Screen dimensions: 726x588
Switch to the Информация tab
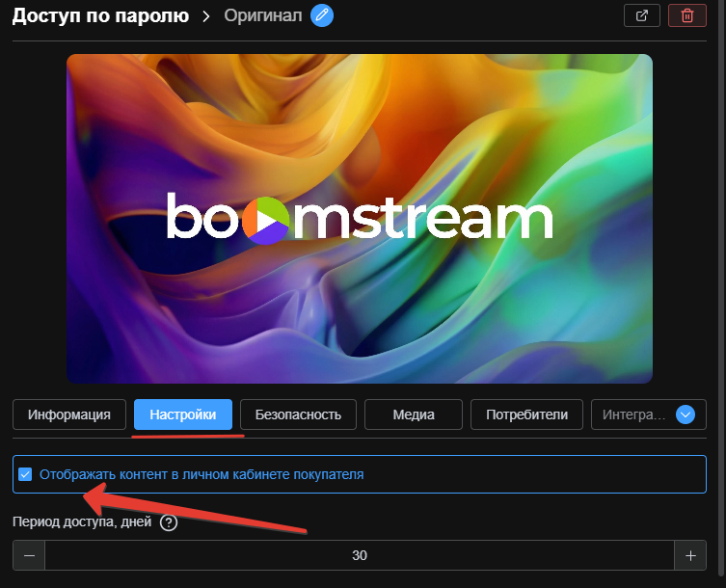69,414
